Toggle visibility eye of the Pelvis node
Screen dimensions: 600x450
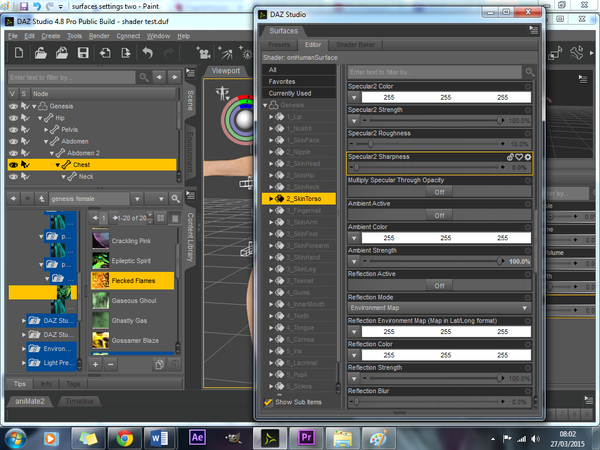(13, 130)
